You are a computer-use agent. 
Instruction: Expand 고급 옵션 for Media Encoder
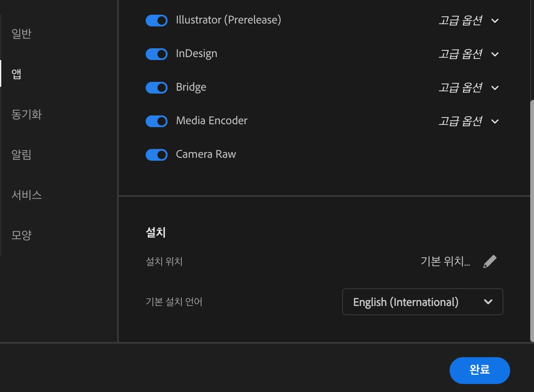(469, 121)
